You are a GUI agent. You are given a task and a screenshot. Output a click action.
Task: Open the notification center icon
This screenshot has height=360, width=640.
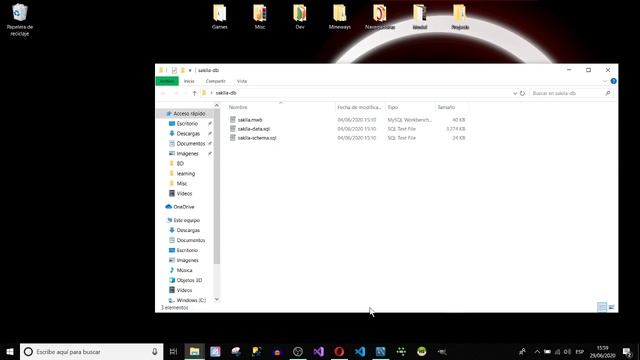[x=627, y=352]
